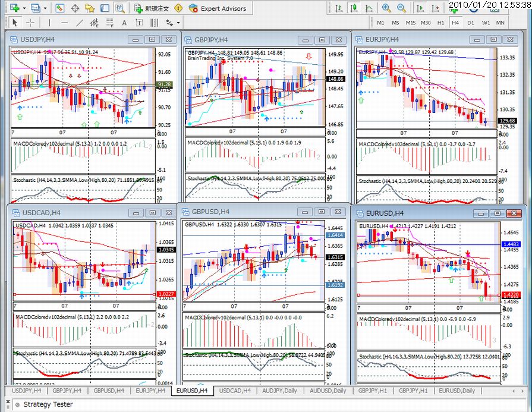Choose the text A tool
The image size is (532, 412).
124,23
